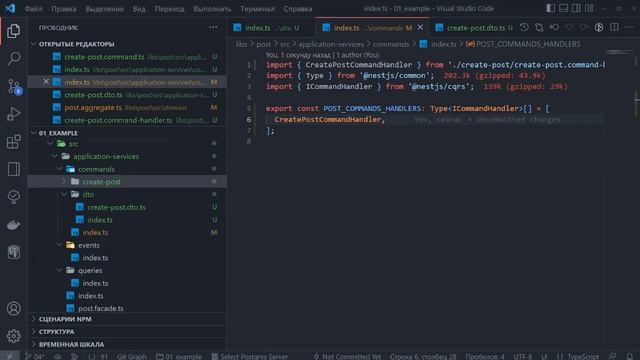Close index.ts in open editors list
The image size is (640, 360).
[46, 82]
